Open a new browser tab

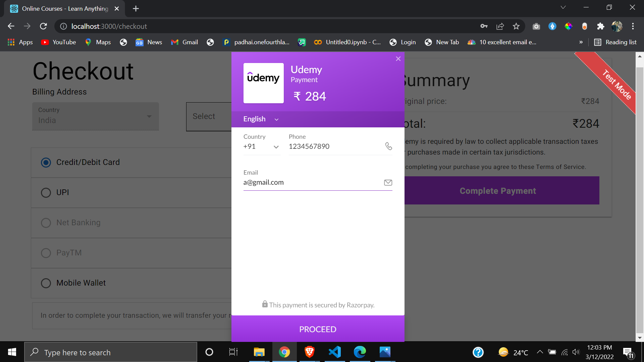(x=136, y=9)
